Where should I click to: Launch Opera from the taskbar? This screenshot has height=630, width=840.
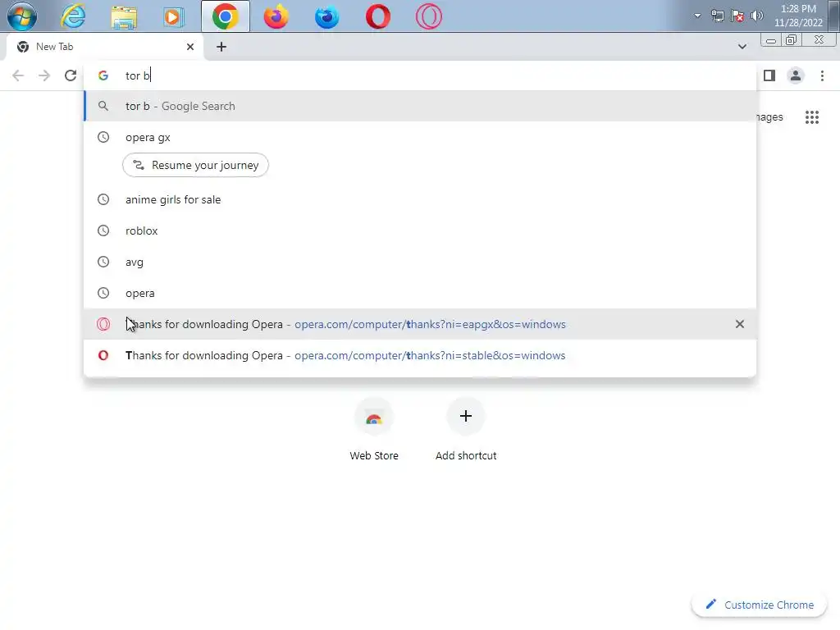click(x=377, y=16)
